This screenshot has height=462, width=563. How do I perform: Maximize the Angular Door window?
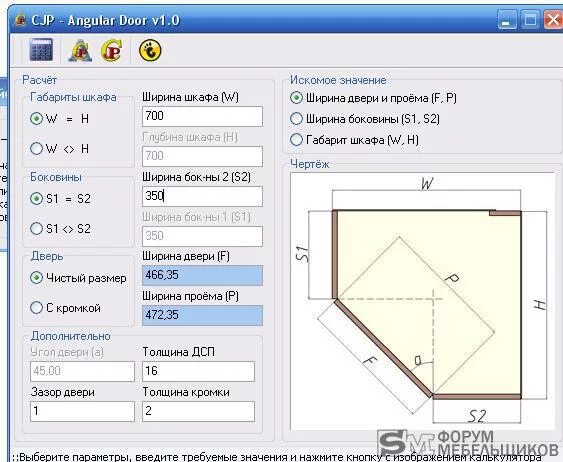point(530,20)
